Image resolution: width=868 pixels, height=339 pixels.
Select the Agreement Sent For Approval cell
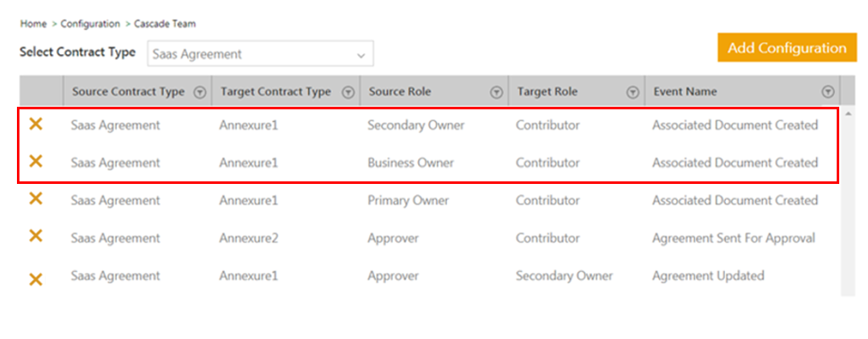(x=733, y=238)
